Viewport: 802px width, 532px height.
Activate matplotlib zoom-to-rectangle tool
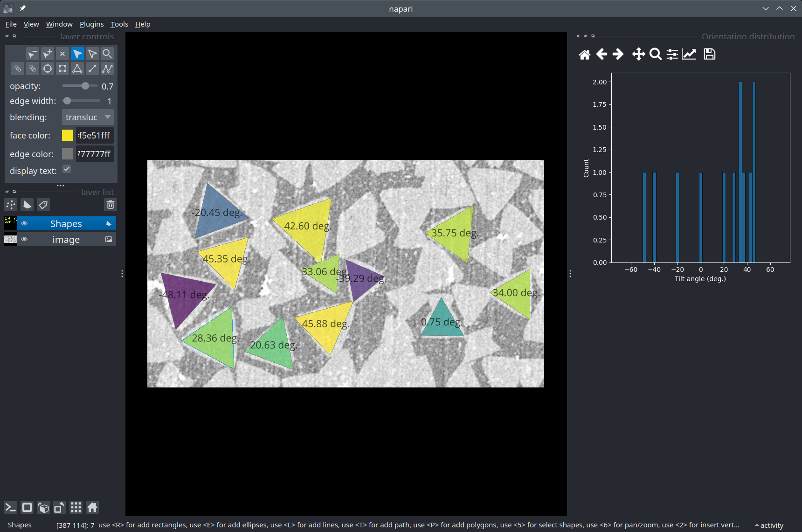(655, 55)
